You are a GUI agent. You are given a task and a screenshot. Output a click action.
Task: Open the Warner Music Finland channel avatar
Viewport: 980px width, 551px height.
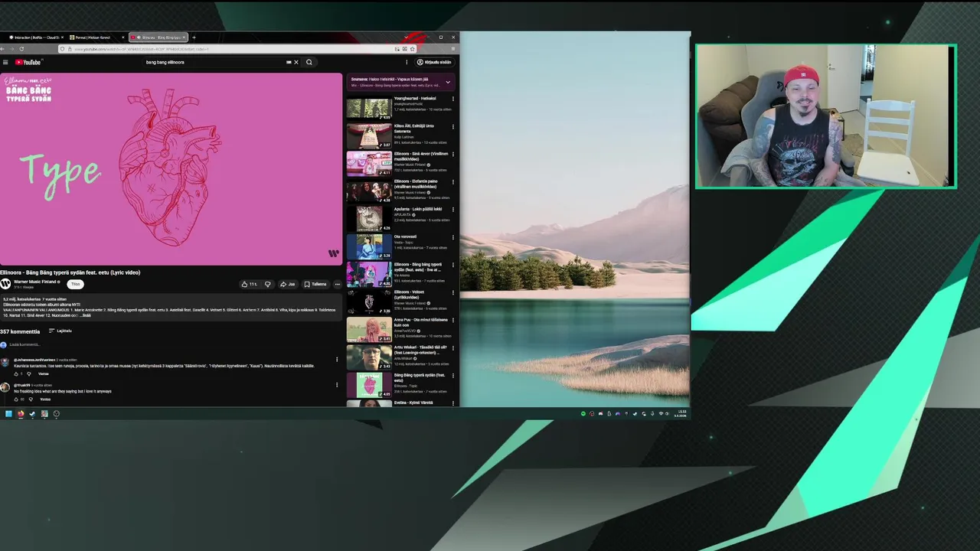(5, 284)
